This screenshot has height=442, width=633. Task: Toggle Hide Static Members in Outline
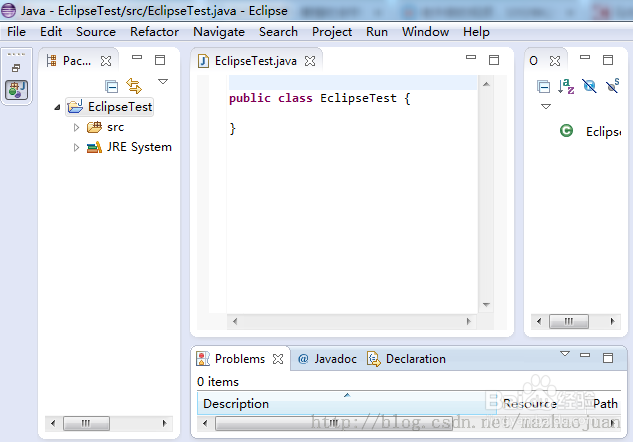[612, 86]
